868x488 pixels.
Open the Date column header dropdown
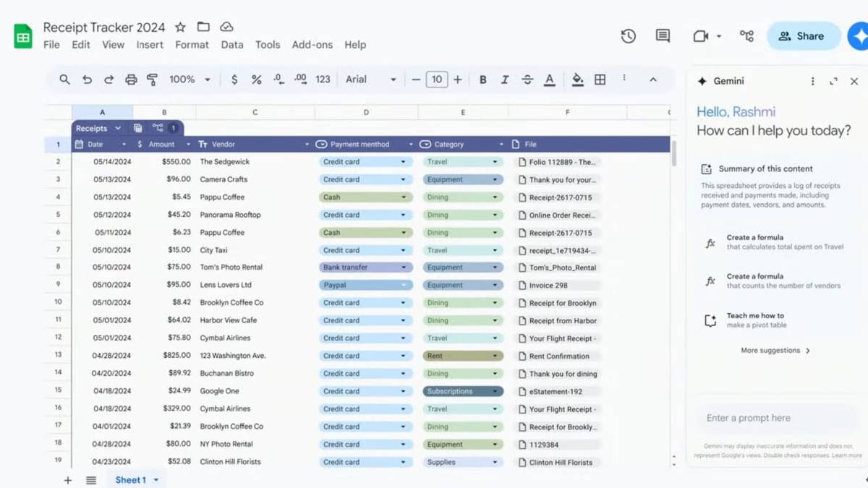(x=124, y=145)
